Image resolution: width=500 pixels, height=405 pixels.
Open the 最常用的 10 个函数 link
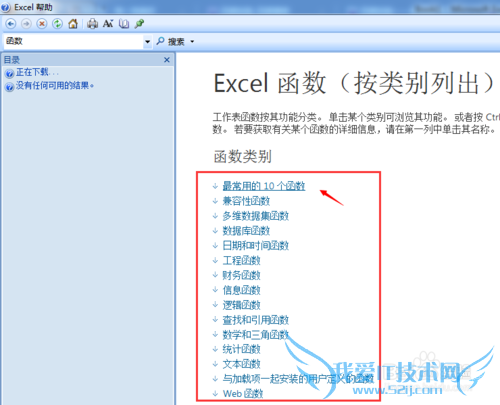tap(264, 186)
